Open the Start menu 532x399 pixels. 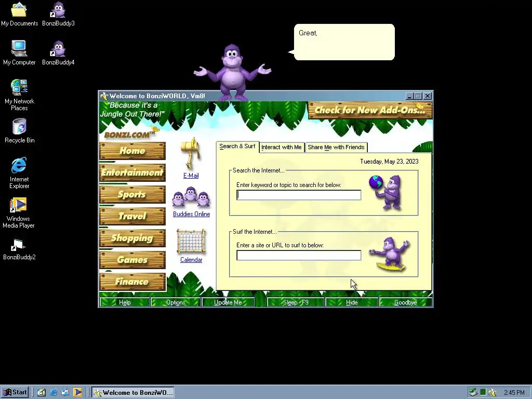point(15,393)
